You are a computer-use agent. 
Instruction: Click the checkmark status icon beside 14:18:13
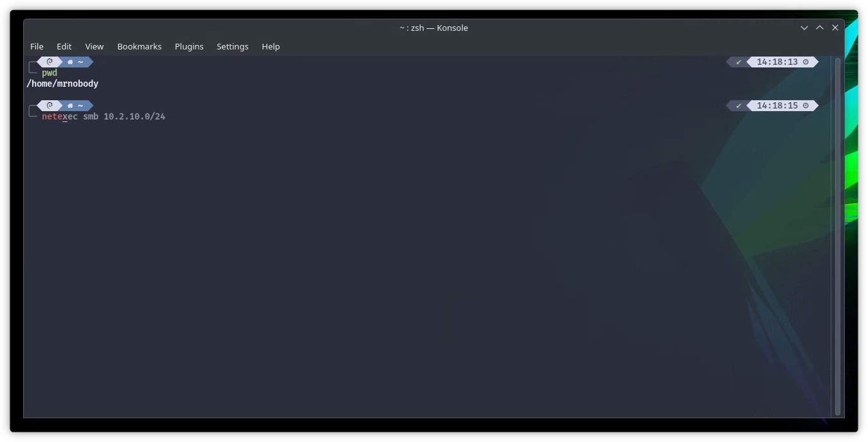pyautogui.click(x=739, y=62)
